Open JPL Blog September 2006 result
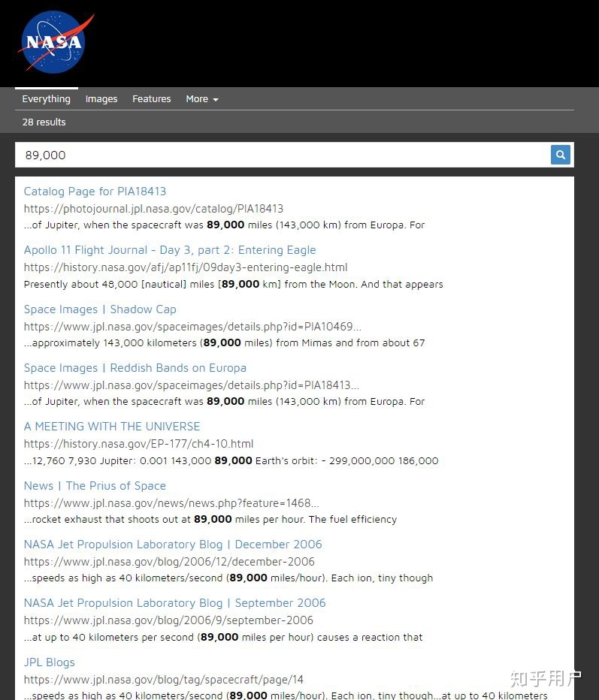Image resolution: width=599 pixels, height=700 pixels. click(x=174, y=602)
